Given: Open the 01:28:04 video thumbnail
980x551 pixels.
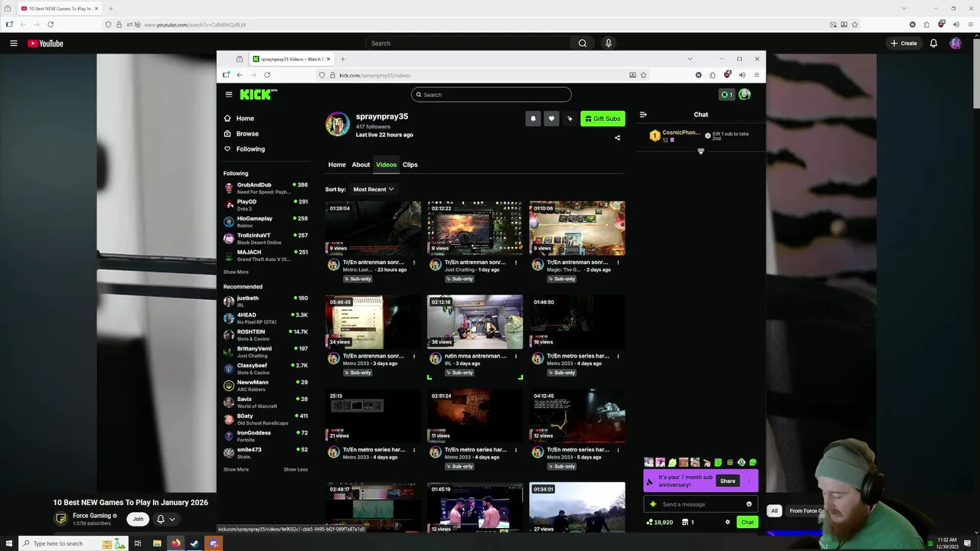Looking at the screenshot, I should coord(373,228).
